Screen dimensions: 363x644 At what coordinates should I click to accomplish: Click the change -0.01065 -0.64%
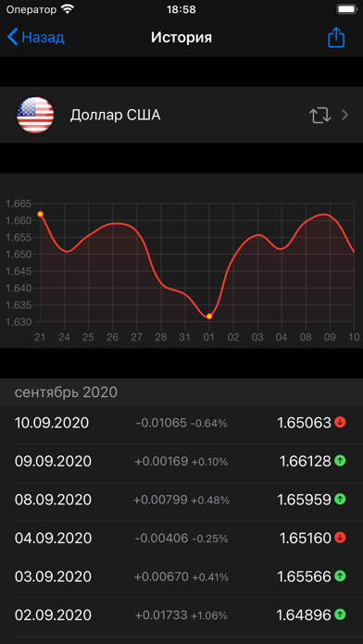pos(181,423)
